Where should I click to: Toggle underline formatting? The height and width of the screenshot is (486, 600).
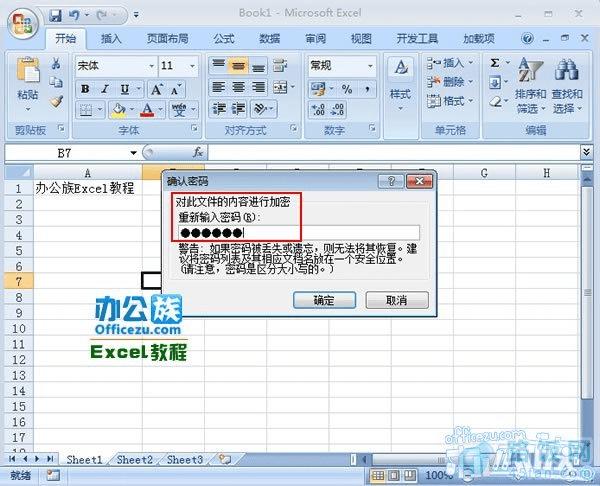(x=125, y=89)
